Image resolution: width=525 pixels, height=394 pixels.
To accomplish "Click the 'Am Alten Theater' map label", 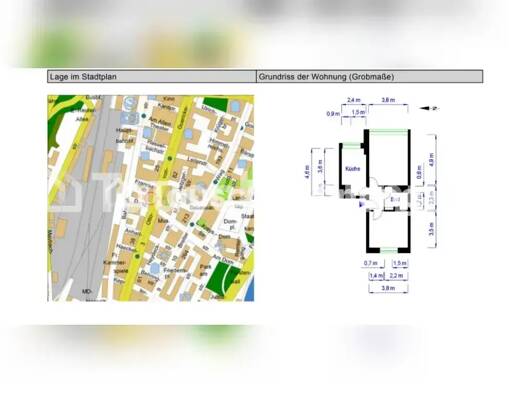I will (160, 123).
